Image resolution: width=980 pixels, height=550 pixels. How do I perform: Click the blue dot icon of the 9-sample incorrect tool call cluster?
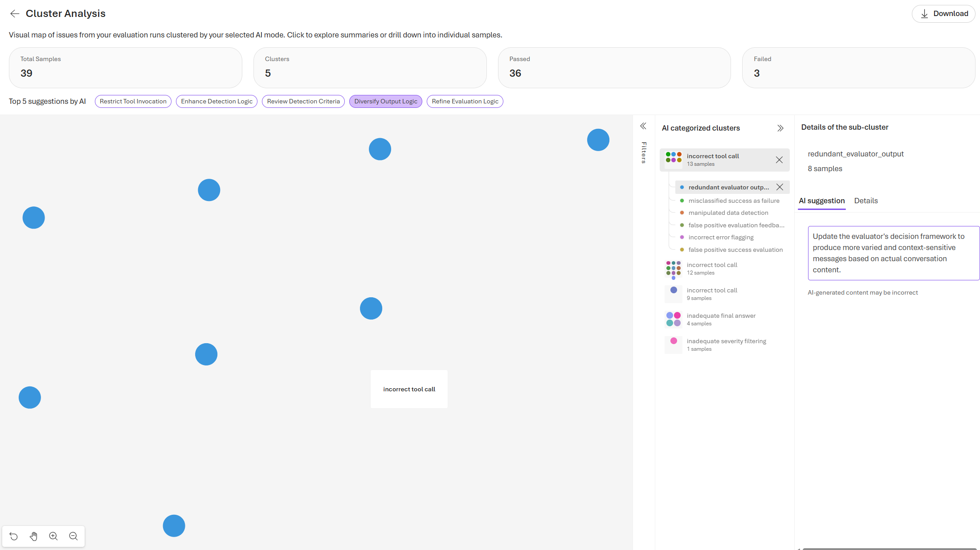point(674,294)
